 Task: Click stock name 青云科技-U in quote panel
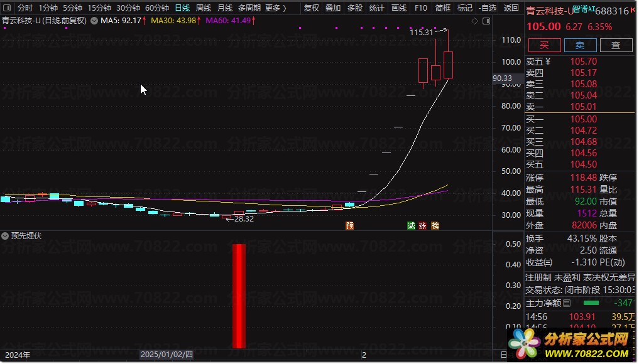550,11
